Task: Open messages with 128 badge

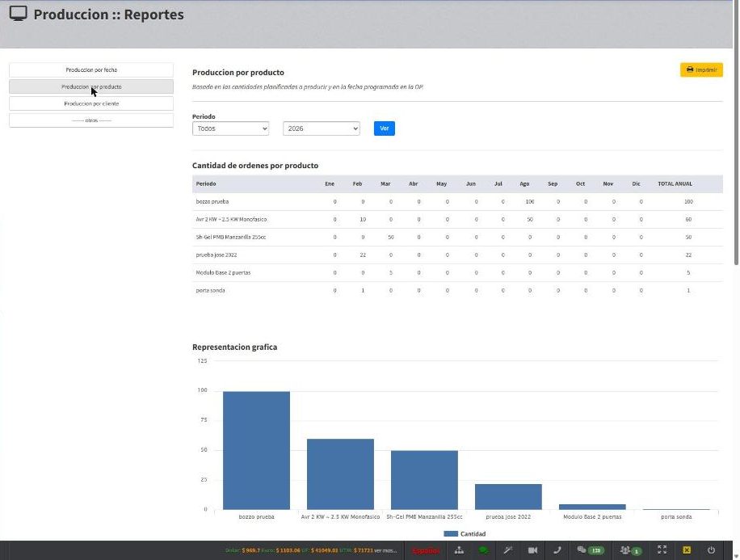Action: coord(590,550)
